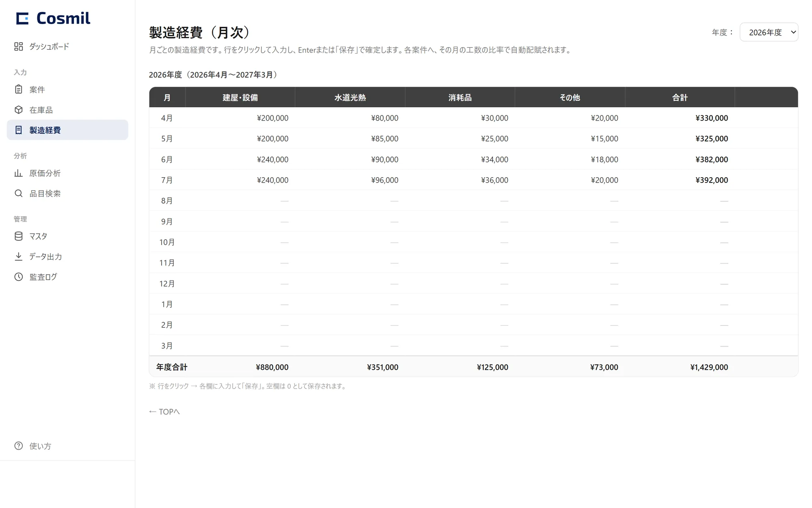
Task: Open 原価分析 page
Action: [67, 173]
